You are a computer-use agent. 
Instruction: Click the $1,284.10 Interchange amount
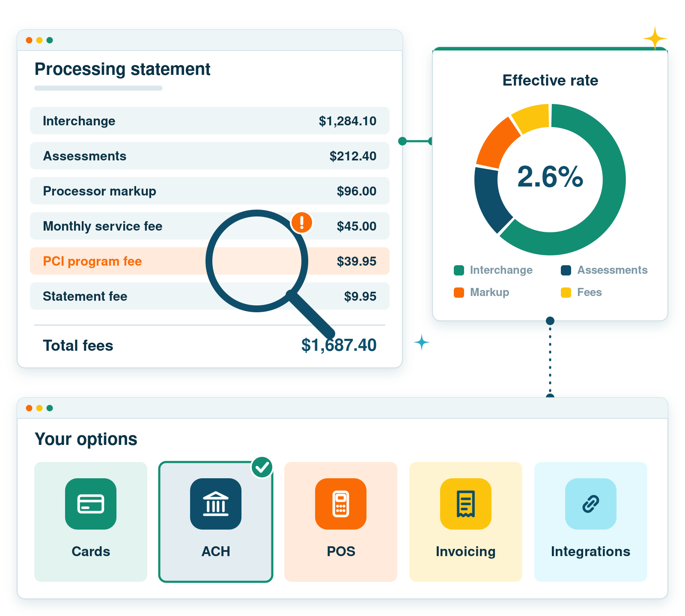(348, 121)
